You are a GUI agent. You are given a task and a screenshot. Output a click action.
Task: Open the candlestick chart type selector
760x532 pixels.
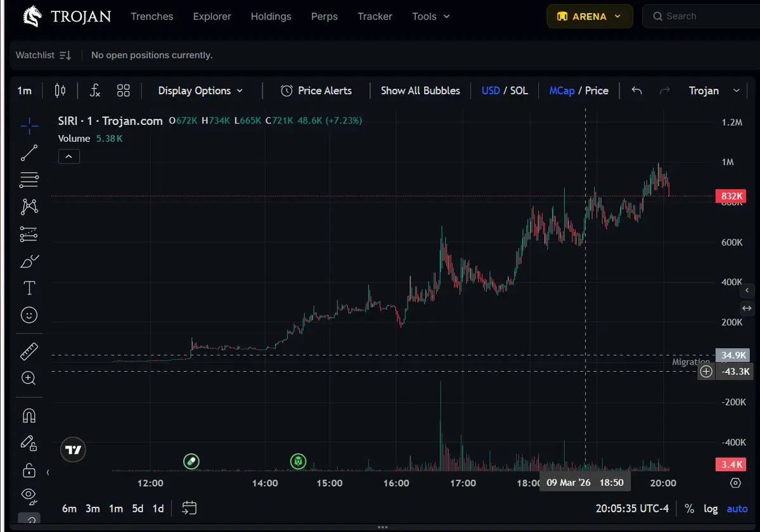[60, 91]
